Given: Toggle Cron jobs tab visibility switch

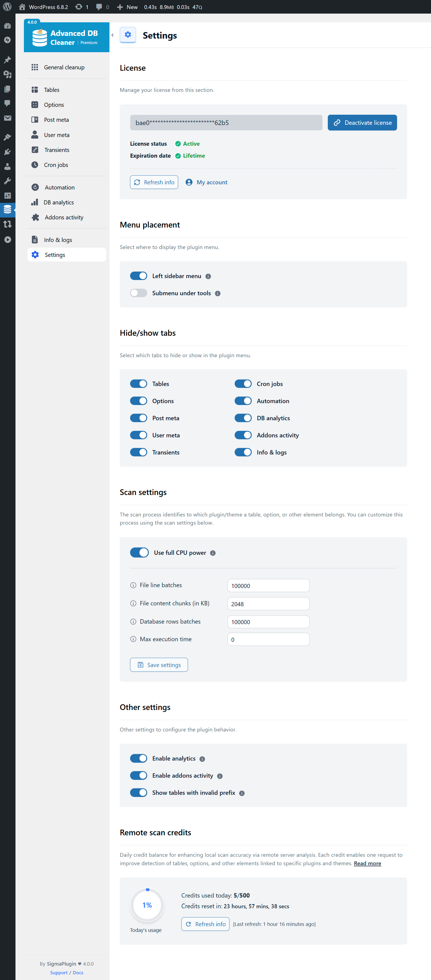Looking at the screenshot, I should tap(243, 384).
